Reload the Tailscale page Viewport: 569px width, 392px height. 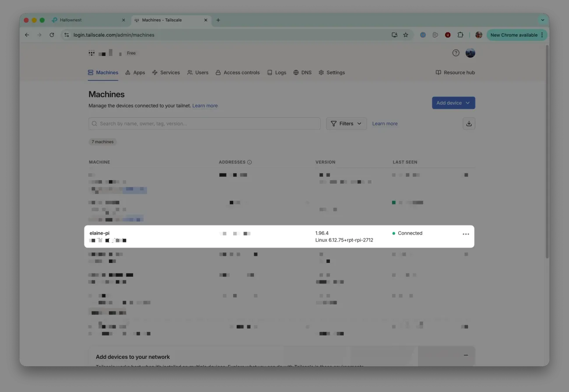point(52,35)
